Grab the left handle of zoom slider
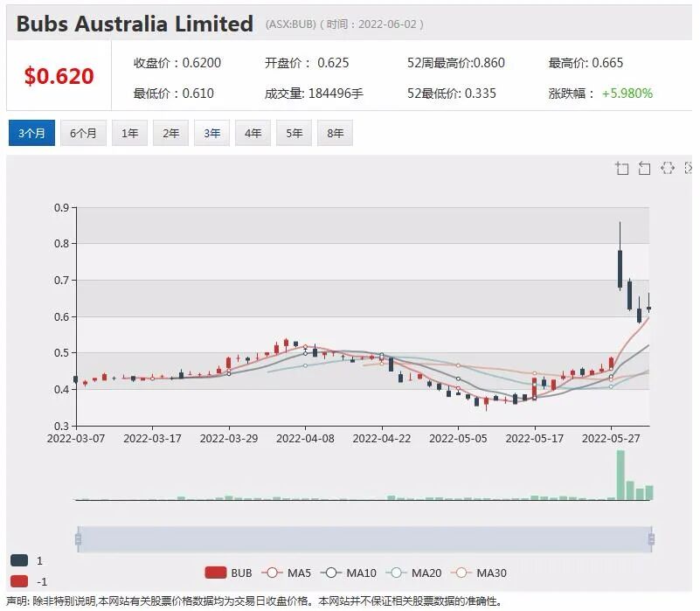 [x=78, y=539]
